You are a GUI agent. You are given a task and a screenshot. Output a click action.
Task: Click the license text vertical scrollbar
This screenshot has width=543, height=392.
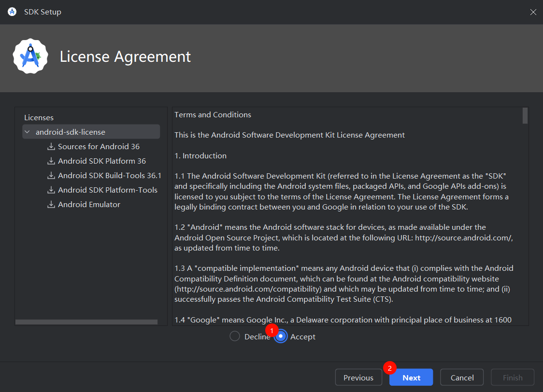(525, 116)
